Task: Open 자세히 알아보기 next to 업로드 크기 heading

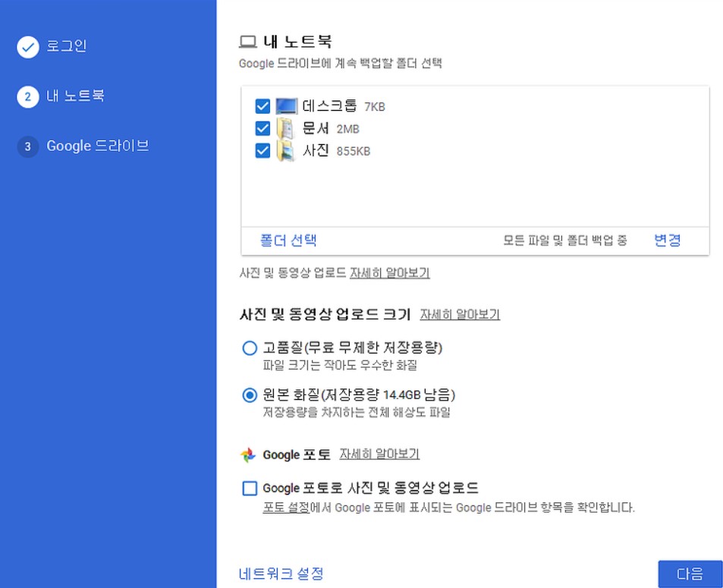Action: [x=460, y=315]
